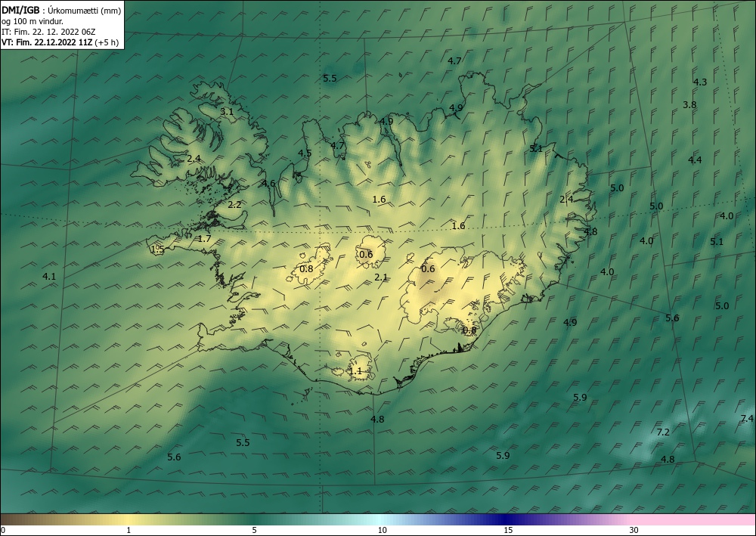Click the 4.1 value over the western sea
756x536 pixels.
click(49, 277)
